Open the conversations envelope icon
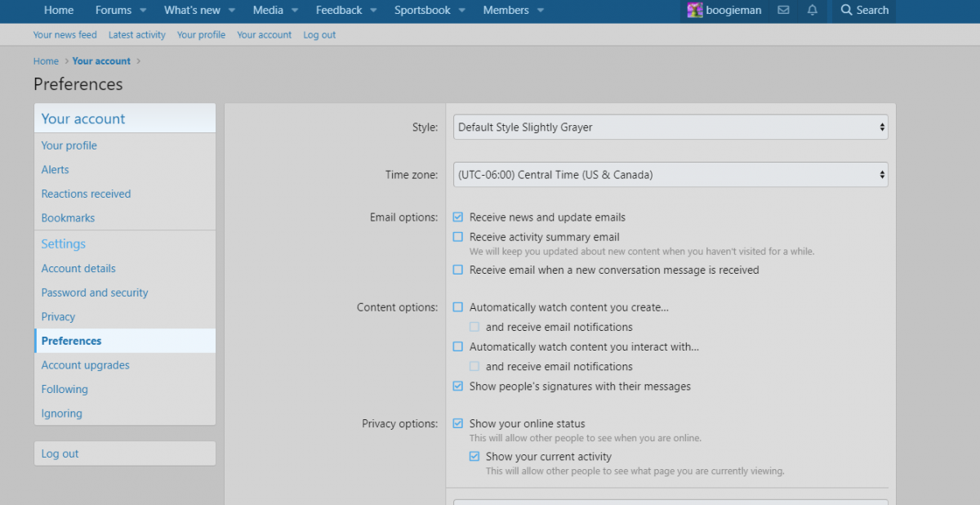980x505 pixels. click(783, 11)
